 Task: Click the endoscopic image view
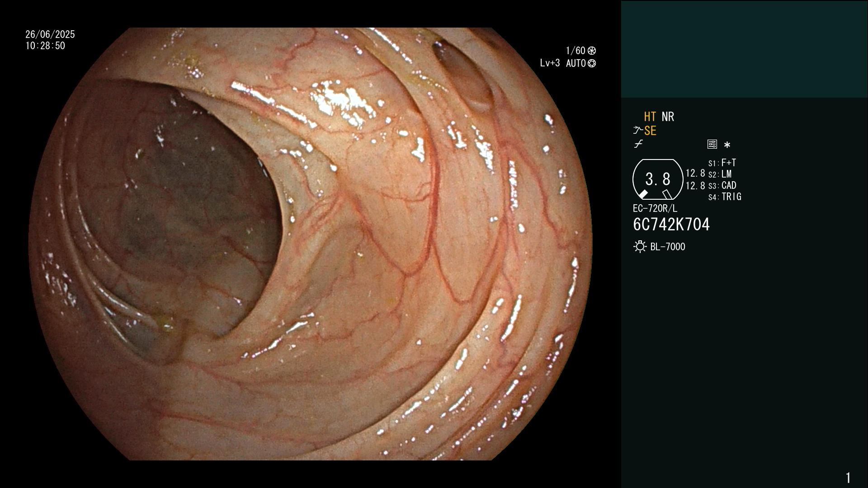310,244
